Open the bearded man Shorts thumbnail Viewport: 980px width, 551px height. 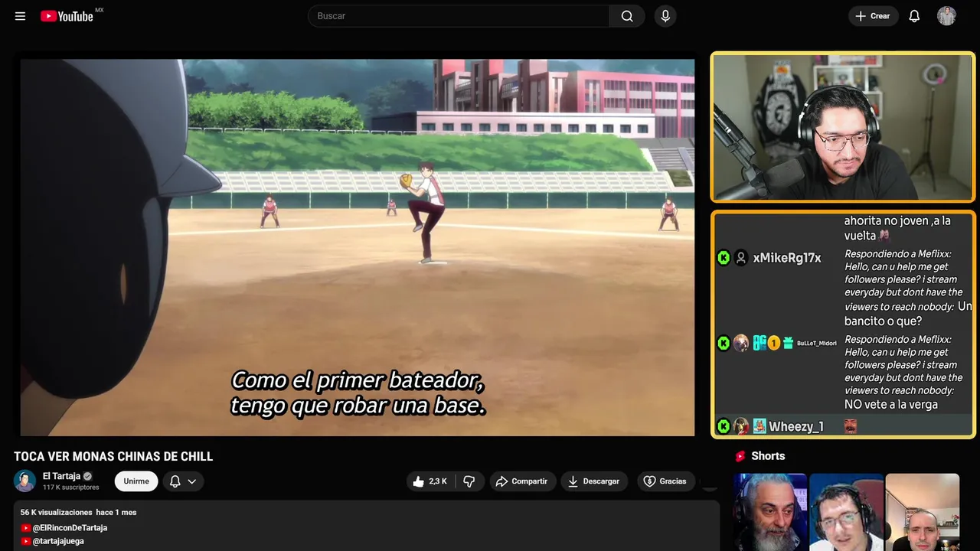point(770,512)
